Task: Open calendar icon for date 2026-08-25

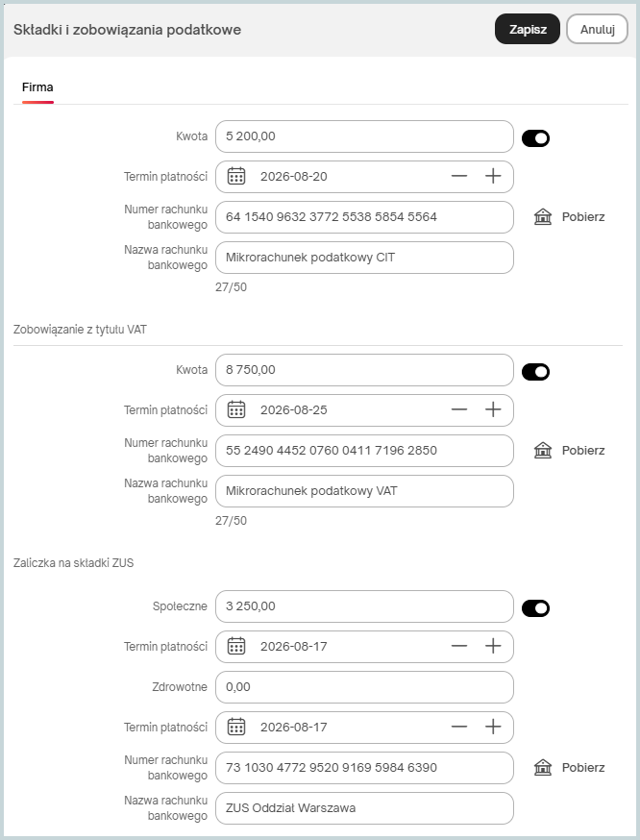Action: pos(236,409)
